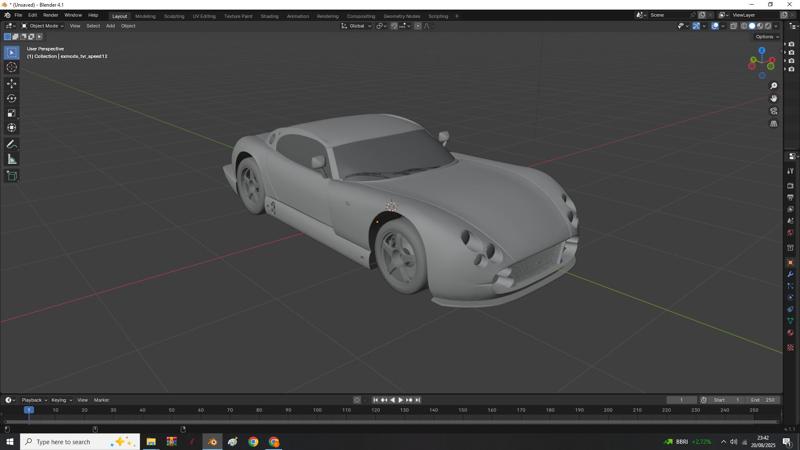Click the Toggle camera view icon
This screenshot has height=450, width=800.
pos(774,111)
